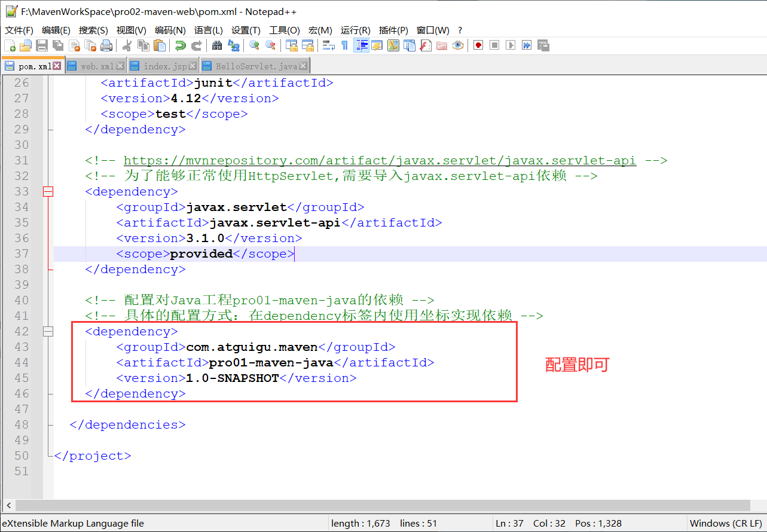Close the HelloServlet.java tab

pos(303,66)
